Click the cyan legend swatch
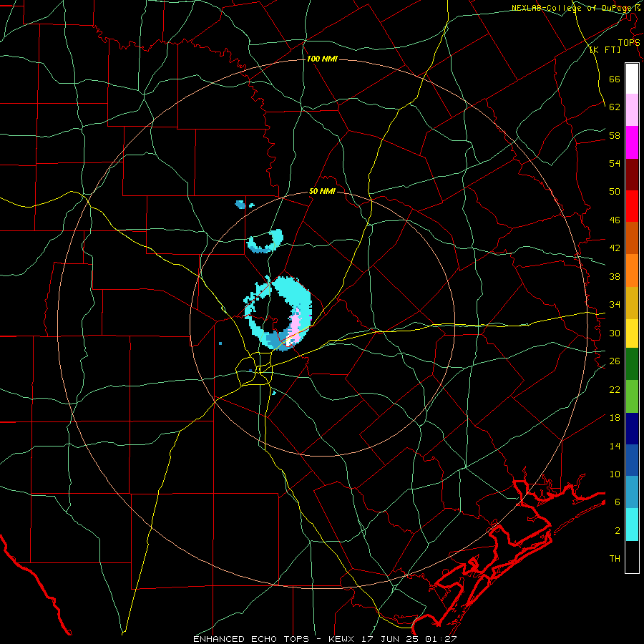Viewport: 644px width, 644px height. point(632,525)
